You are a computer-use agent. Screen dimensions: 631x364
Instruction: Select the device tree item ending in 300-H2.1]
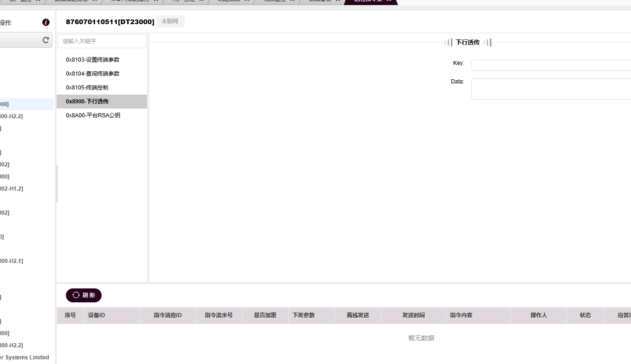click(12, 261)
